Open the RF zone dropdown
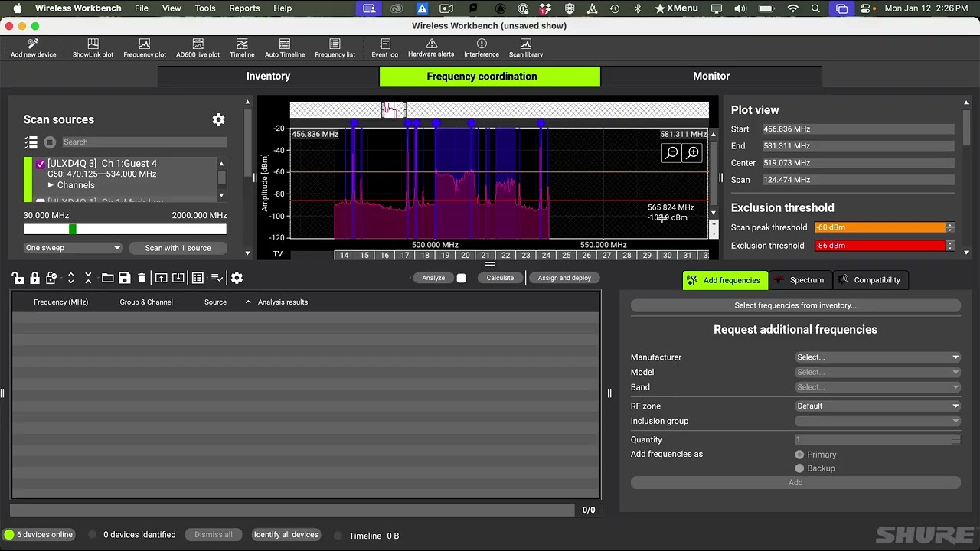980x551 pixels. (x=877, y=406)
